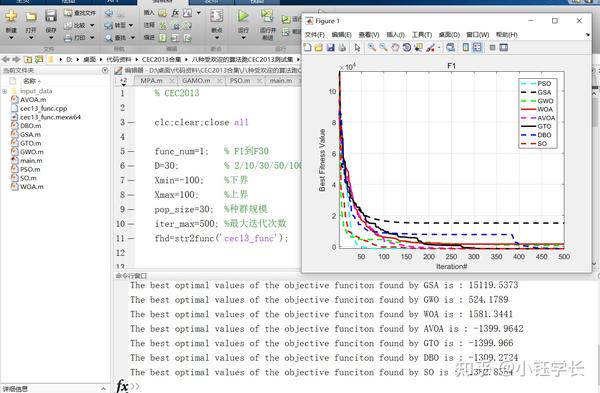
Task: Click the Data Cursor tool in Figure toolbar
Action: 419,47
